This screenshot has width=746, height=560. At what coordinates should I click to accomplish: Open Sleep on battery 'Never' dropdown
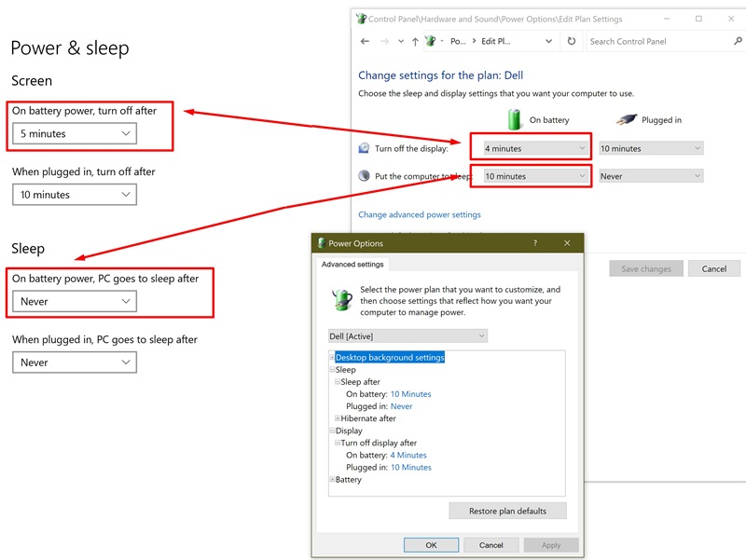[75, 302]
